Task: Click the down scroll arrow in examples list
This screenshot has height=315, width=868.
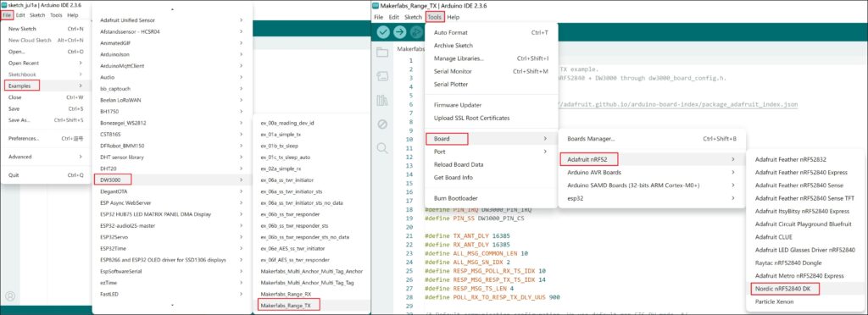Action: click(171, 305)
